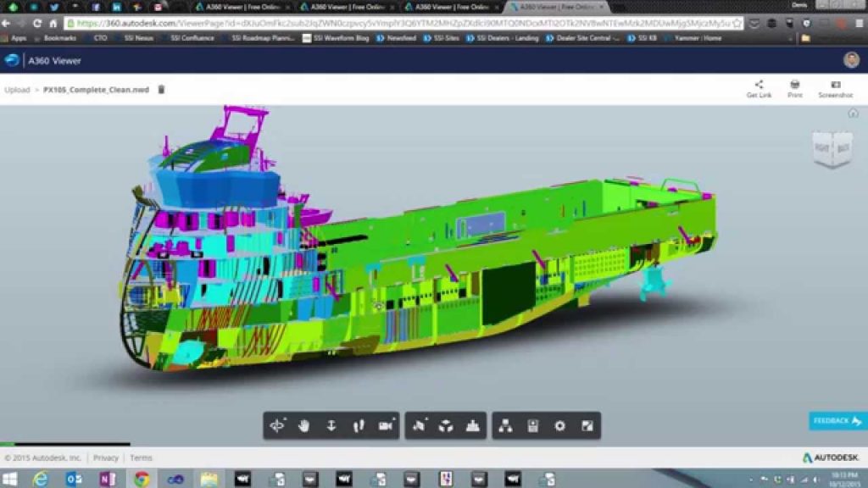Enable first-person walk navigation
The height and width of the screenshot is (488, 868).
click(359, 426)
